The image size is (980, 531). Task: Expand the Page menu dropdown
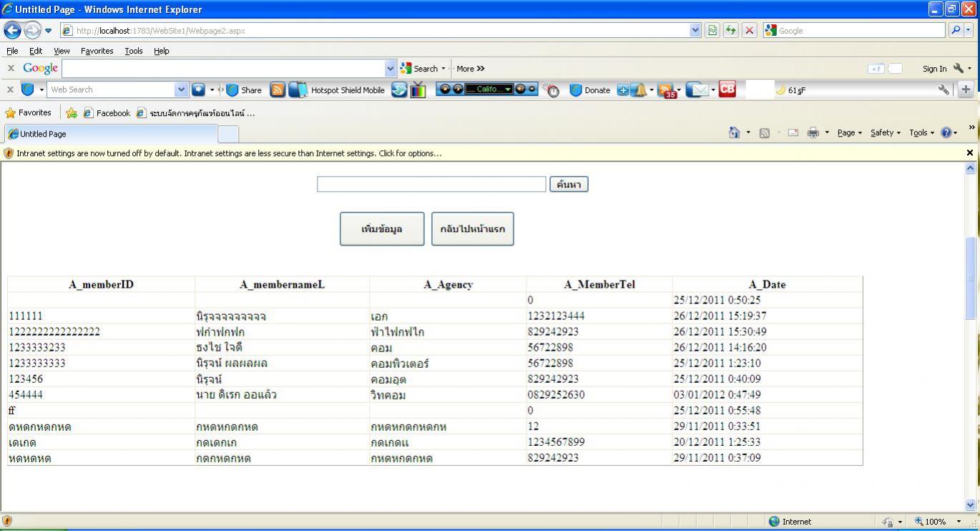click(850, 132)
